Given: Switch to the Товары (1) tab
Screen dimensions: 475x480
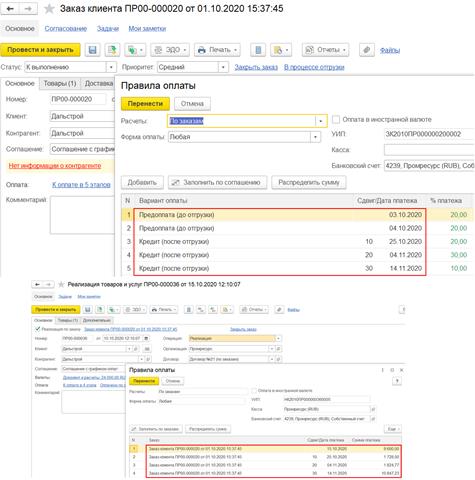Looking at the screenshot, I should (x=60, y=83).
